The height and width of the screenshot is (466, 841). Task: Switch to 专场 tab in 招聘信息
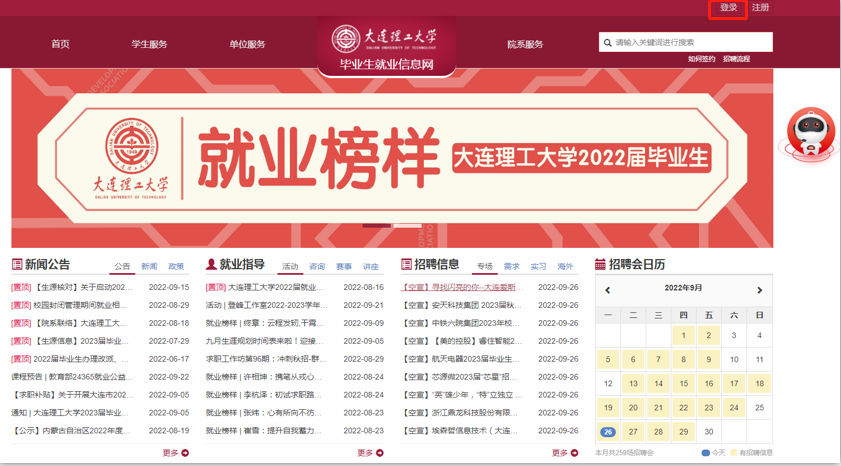(485, 266)
